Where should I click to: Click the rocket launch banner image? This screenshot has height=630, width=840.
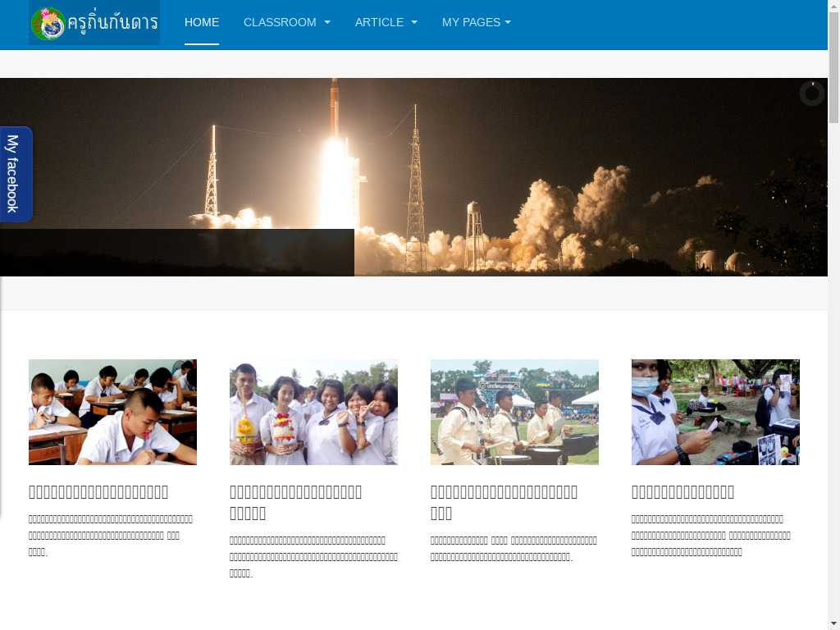point(413,177)
